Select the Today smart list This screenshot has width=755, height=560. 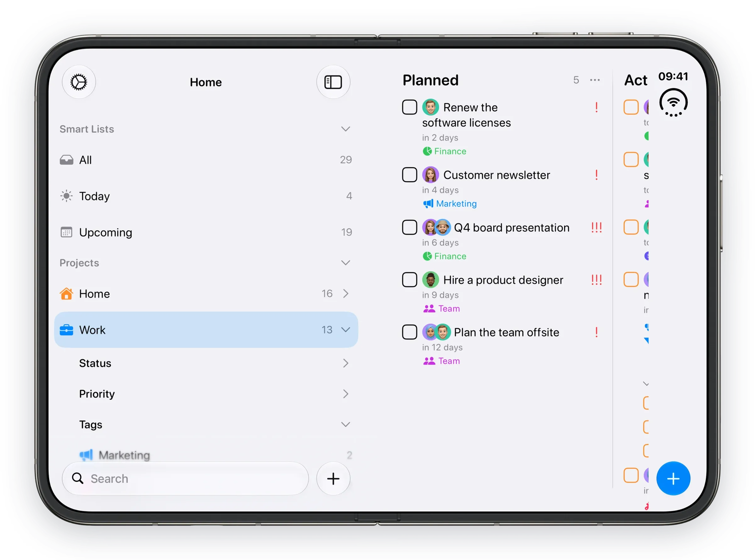(x=206, y=196)
